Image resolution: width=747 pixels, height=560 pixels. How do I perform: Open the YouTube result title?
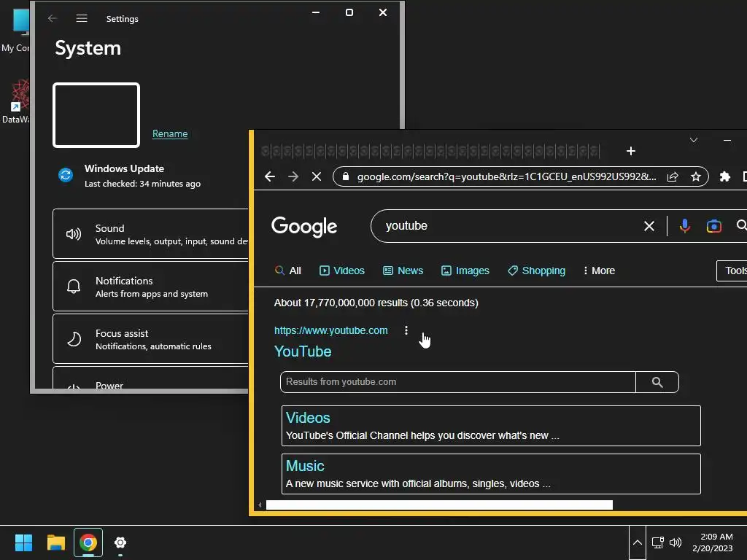(303, 351)
